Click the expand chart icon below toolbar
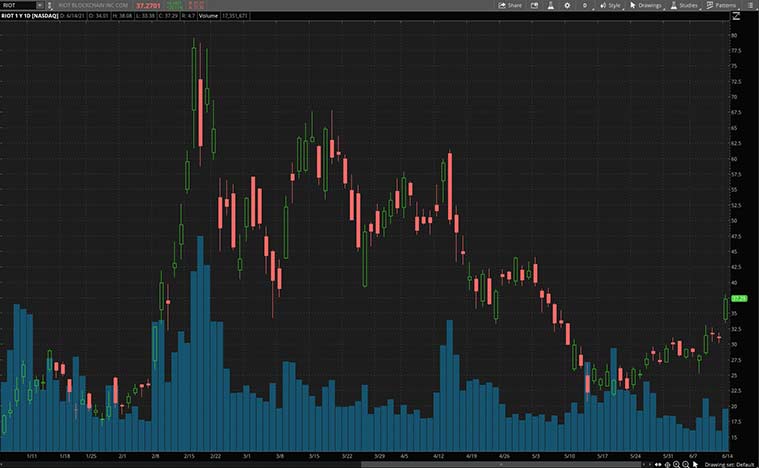The width and height of the screenshot is (759, 468). tap(737, 16)
